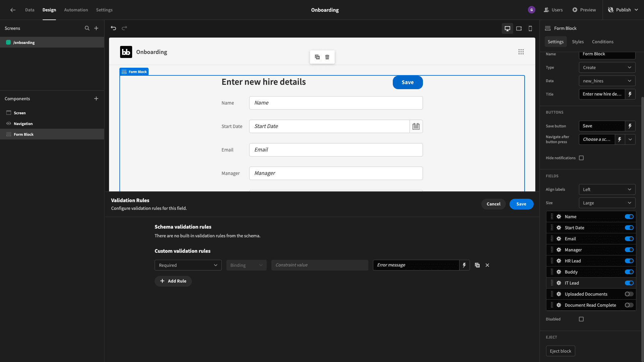Grab drag handle for Manager field
Image resolution: width=644 pixels, height=362 pixels.
[x=552, y=250]
